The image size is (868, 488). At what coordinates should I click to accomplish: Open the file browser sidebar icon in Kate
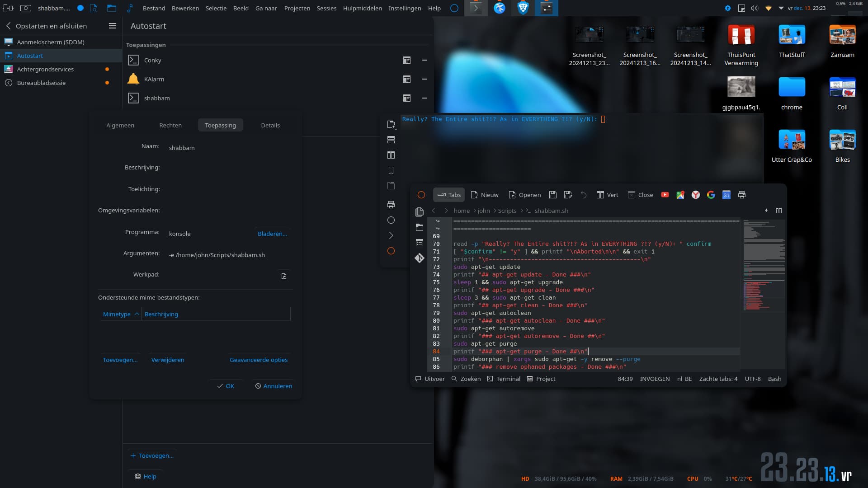click(x=420, y=227)
